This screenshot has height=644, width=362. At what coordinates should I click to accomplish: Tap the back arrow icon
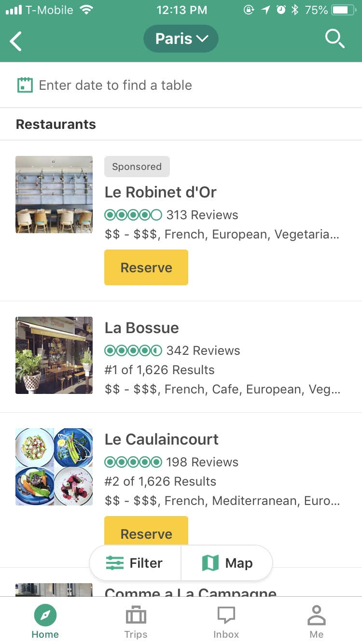tap(16, 41)
